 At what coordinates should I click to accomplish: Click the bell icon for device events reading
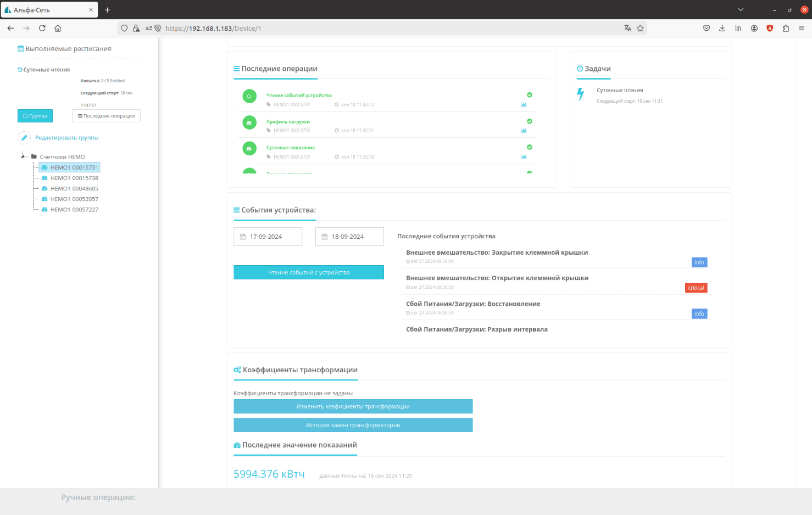(249, 96)
